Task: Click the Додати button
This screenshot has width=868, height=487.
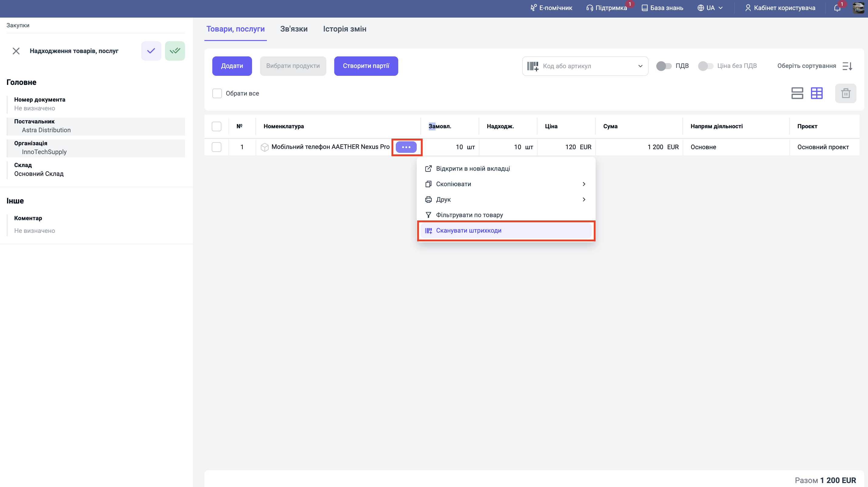Action: pos(232,66)
